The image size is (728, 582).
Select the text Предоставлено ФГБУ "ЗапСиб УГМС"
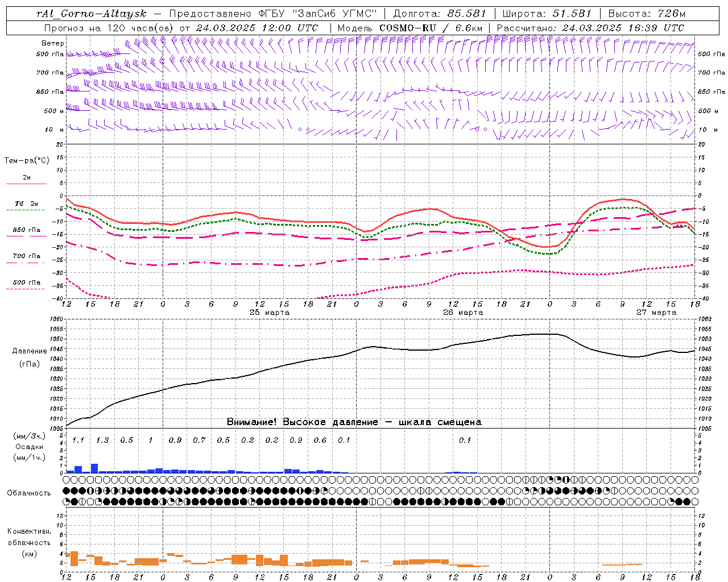(x=273, y=14)
